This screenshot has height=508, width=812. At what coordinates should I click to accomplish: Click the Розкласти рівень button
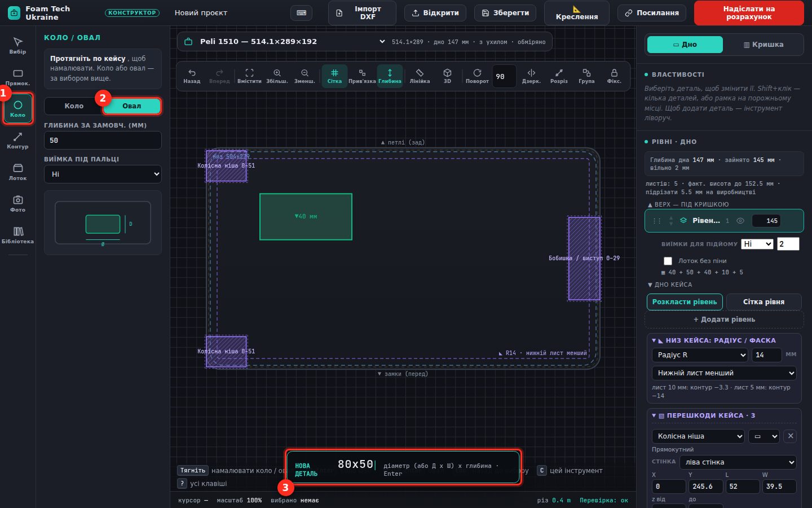[x=685, y=302]
